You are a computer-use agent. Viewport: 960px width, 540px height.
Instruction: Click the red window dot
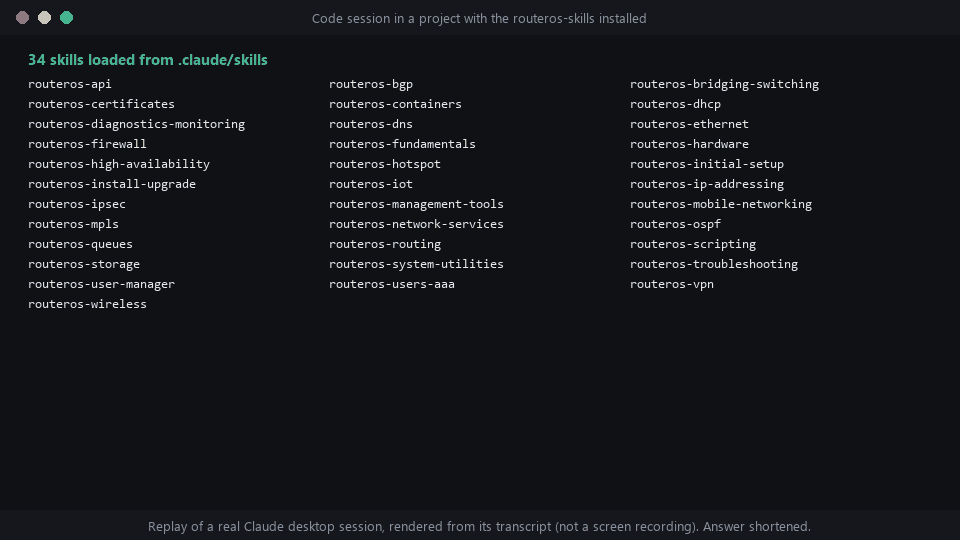pos(23,18)
